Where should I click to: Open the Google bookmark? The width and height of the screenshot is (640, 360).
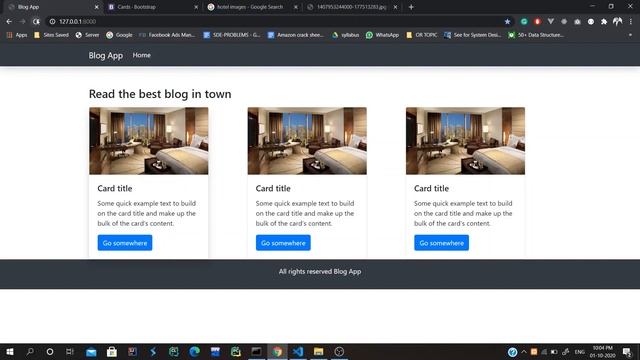[119, 35]
